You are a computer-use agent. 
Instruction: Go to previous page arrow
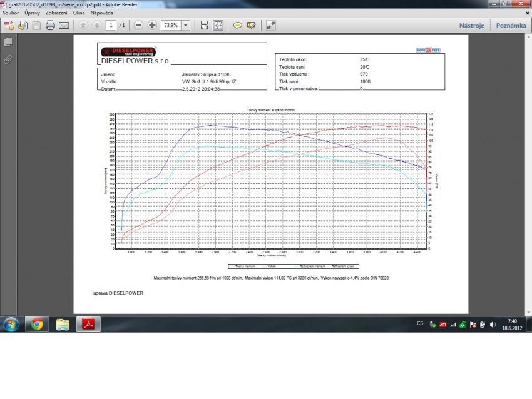83,25
